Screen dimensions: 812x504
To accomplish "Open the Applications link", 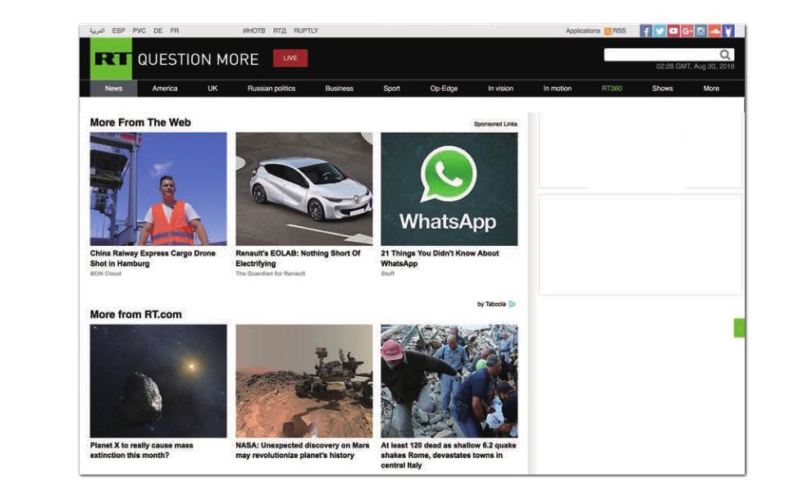I will pyautogui.click(x=582, y=31).
